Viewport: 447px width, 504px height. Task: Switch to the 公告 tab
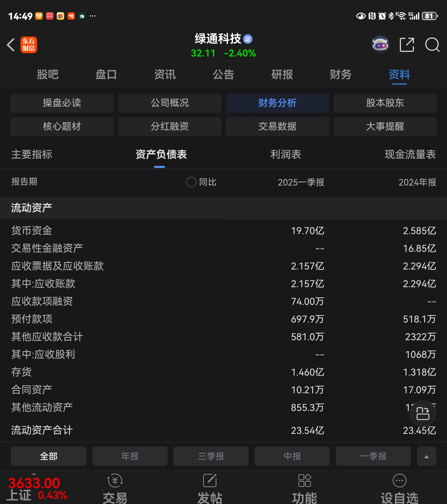224,74
